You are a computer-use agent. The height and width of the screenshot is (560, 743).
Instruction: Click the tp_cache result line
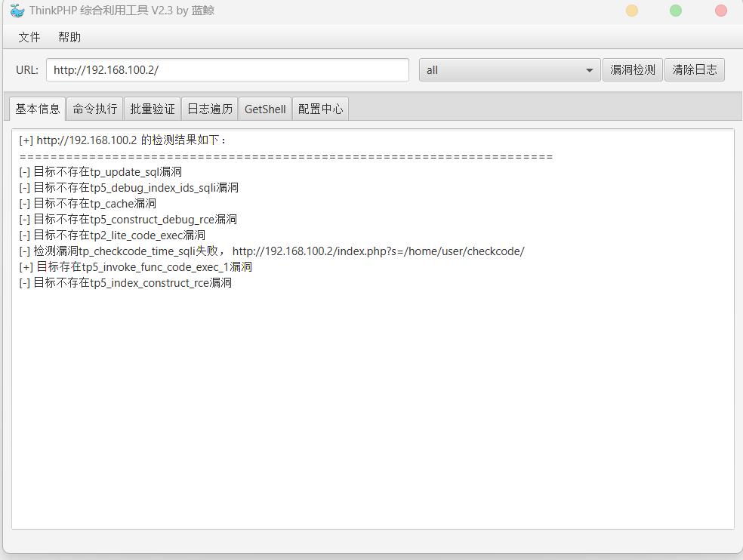88,204
